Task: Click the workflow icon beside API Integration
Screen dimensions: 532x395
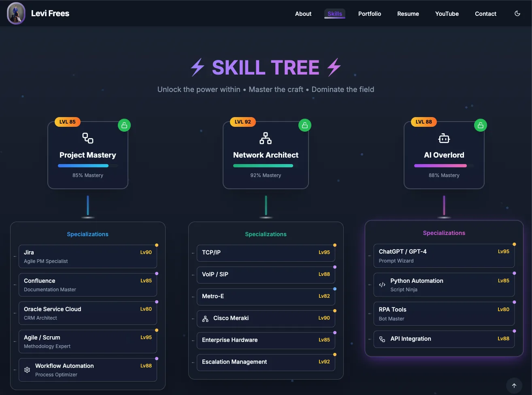Action: [x=382, y=339]
